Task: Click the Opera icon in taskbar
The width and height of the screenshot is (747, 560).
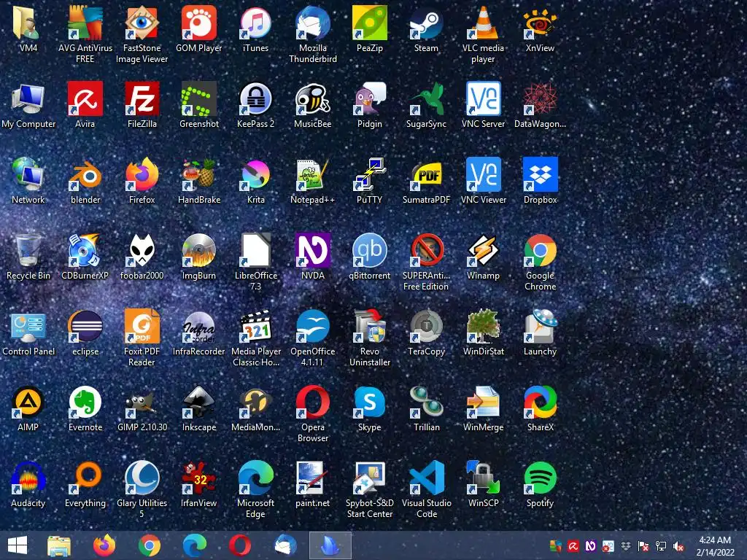Action: (x=239, y=545)
